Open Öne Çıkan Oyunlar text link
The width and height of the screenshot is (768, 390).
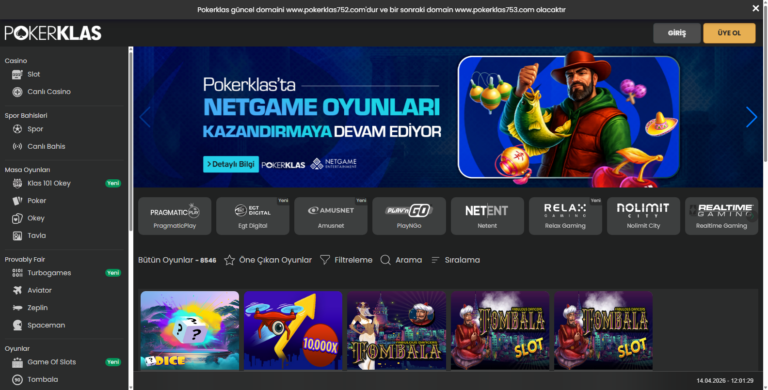275,260
